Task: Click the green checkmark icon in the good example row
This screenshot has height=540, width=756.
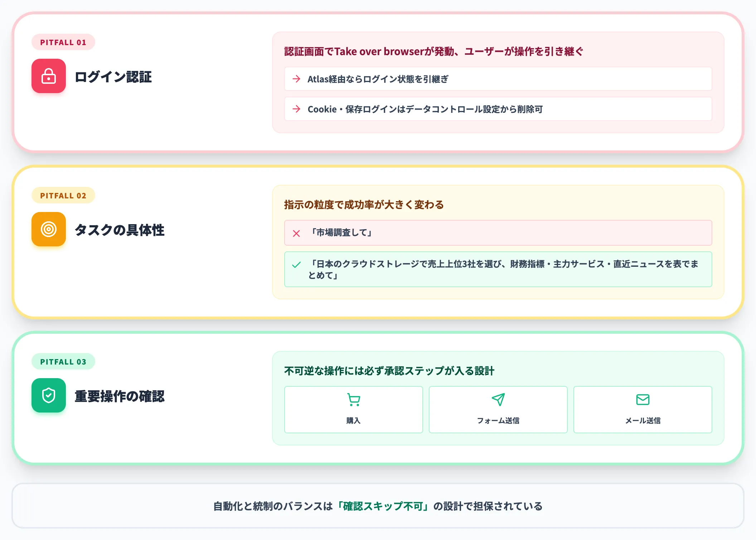Action: point(296,265)
